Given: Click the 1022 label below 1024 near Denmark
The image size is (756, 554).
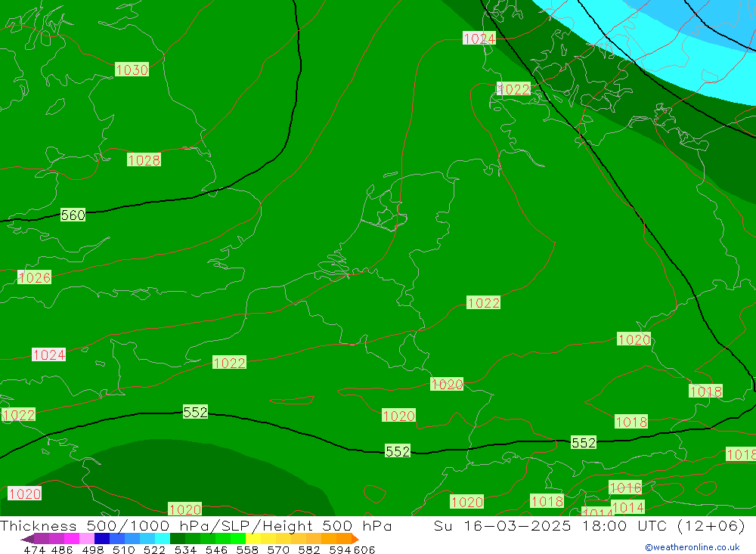Looking at the screenshot, I should [513, 89].
